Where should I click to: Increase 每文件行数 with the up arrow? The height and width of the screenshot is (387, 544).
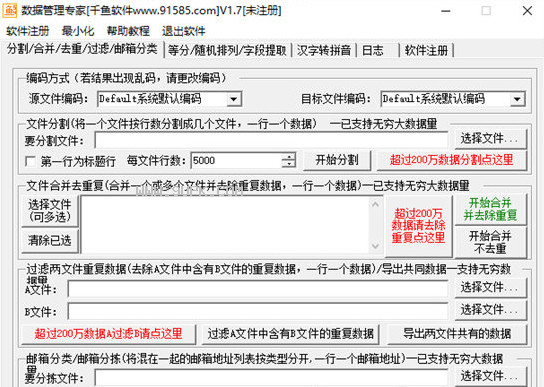click(288, 157)
